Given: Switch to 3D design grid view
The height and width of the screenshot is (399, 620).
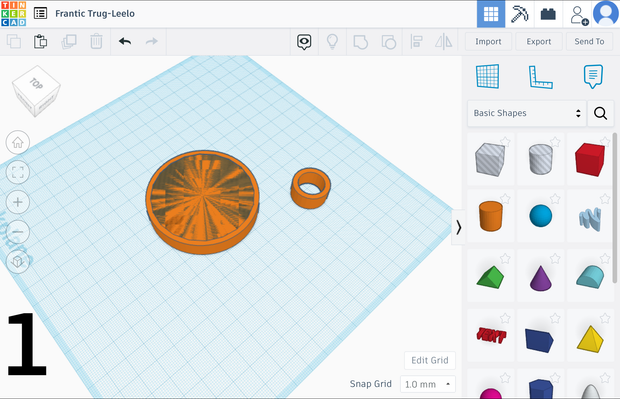Looking at the screenshot, I should [x=491, y=14].
